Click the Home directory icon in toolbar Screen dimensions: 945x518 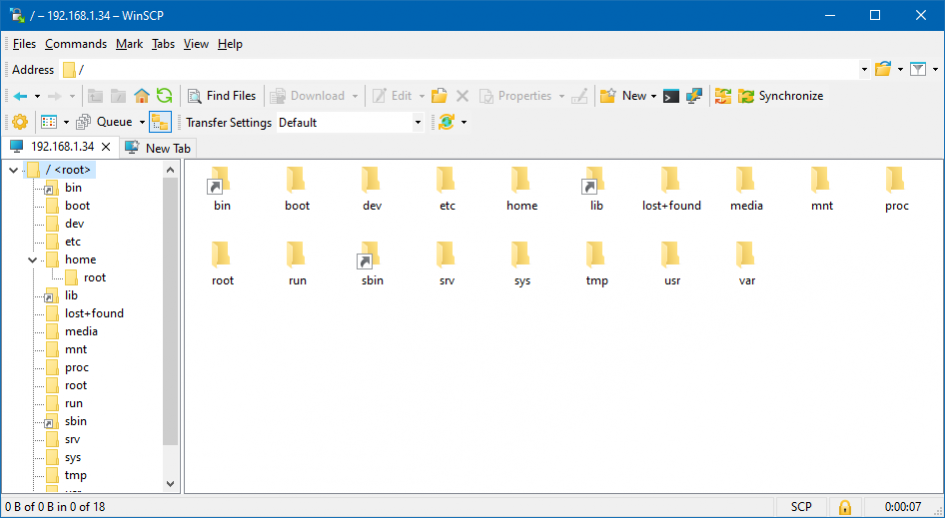coord(142,96)
